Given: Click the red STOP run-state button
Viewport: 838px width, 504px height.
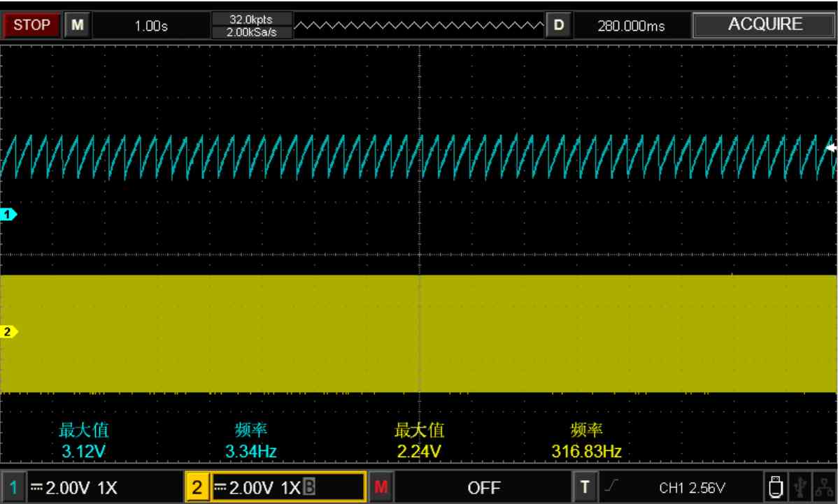Looking at the screenshot, I should (31, 25).
